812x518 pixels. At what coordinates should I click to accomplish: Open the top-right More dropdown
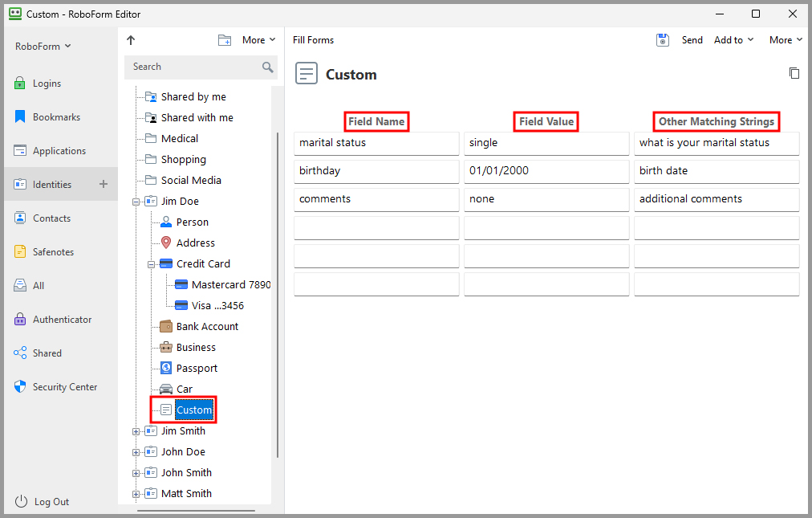pyautogui.click(x=786, y=40)
